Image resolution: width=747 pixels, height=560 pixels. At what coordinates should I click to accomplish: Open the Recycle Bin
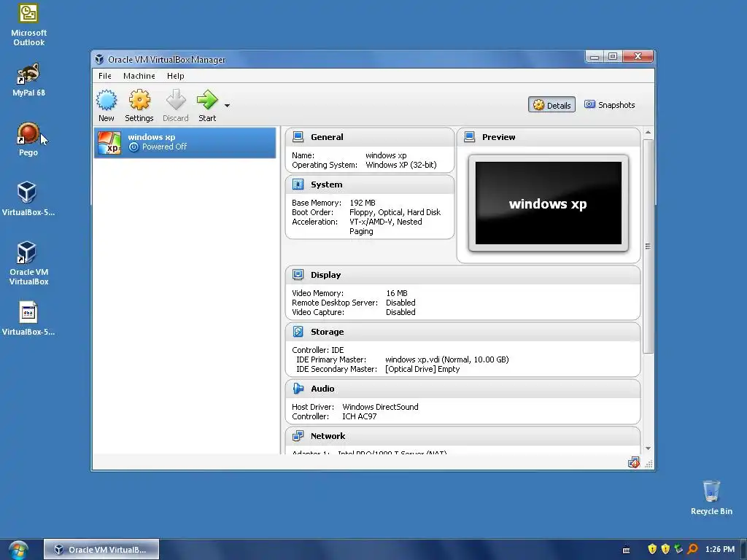point(711,497)
